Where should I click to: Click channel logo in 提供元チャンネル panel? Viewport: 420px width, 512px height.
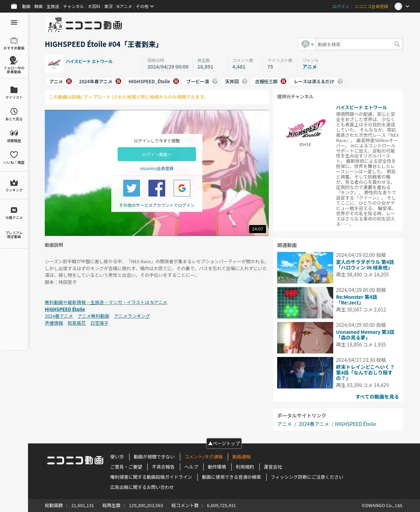tap(305, 133)
